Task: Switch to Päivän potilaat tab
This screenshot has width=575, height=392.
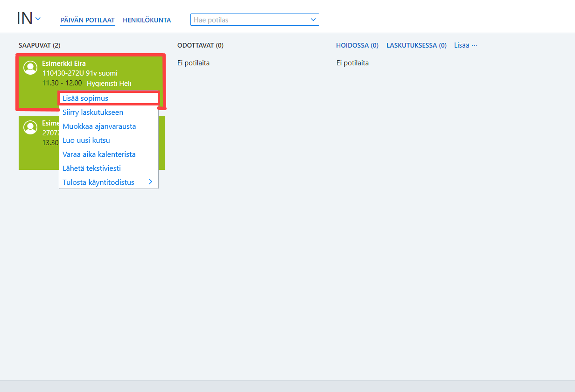Action: (x=88, y=20)
